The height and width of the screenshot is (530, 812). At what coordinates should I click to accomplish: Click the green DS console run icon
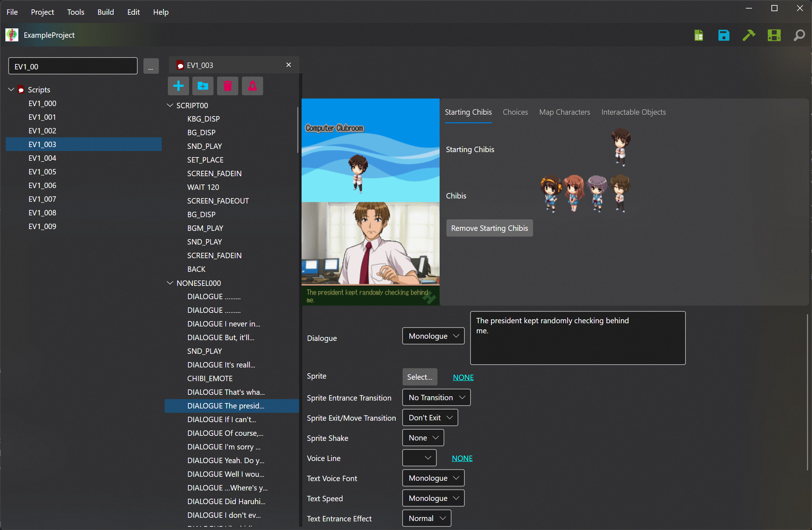774,35
